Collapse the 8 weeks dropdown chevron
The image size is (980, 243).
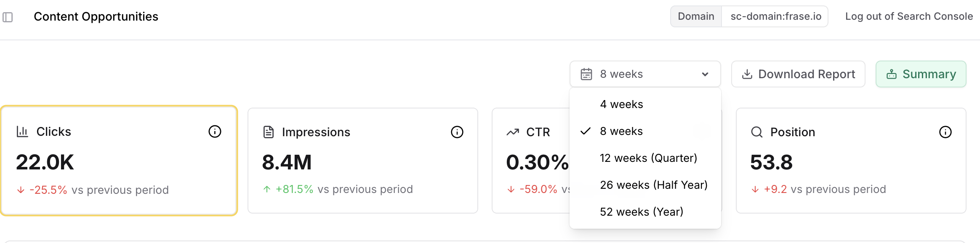click(705, 74)
